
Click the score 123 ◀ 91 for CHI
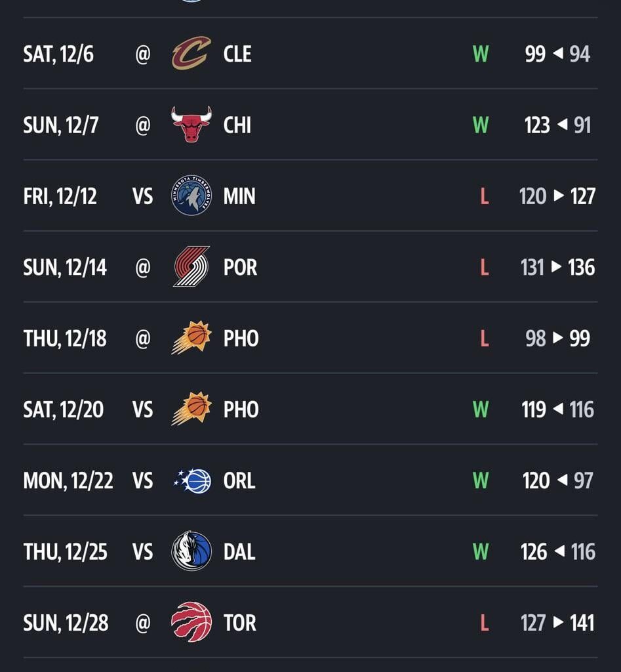[557, 125]
